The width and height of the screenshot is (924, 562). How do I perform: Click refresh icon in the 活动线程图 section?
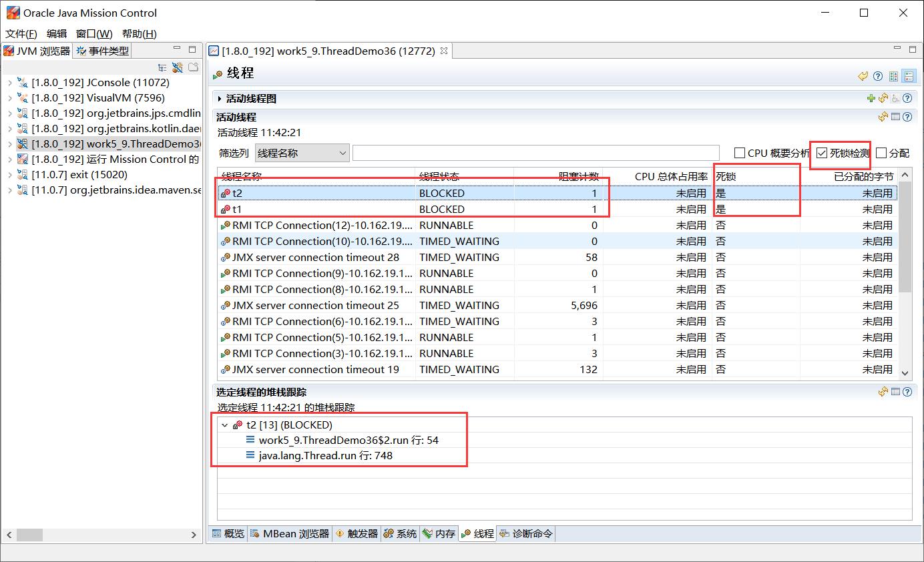(883, 98)
